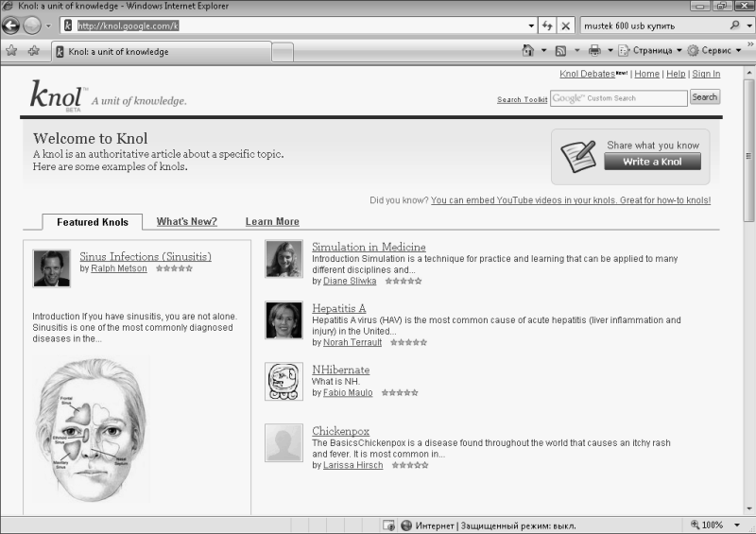Screen dimensions: 756x534
Task: Open a new blank browser tab
Action: pos(283,52)
